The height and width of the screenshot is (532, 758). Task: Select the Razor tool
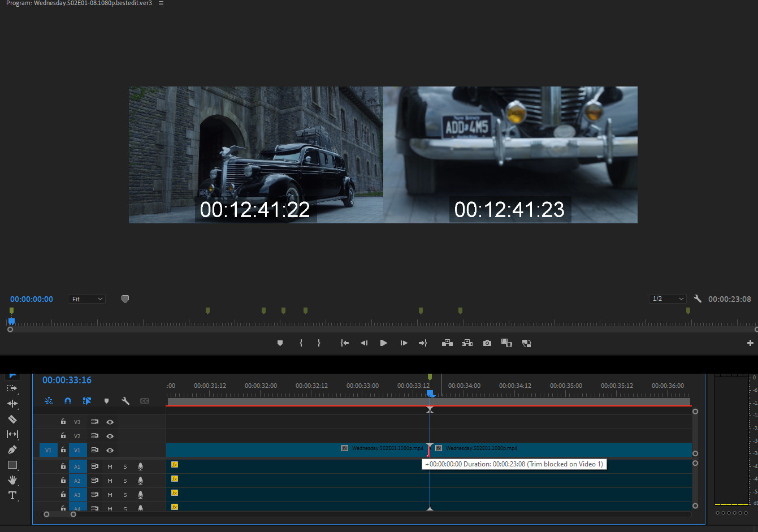coord(12,419)
